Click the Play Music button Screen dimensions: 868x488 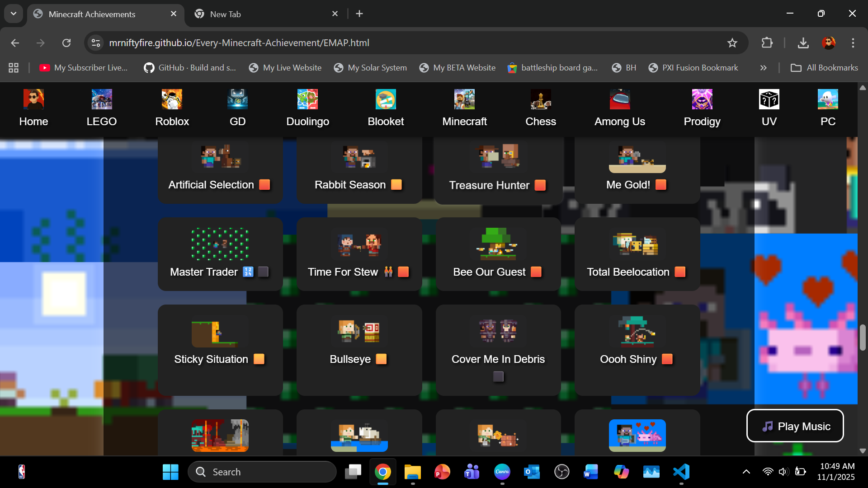pyautogui.click(x=795, y=426)
